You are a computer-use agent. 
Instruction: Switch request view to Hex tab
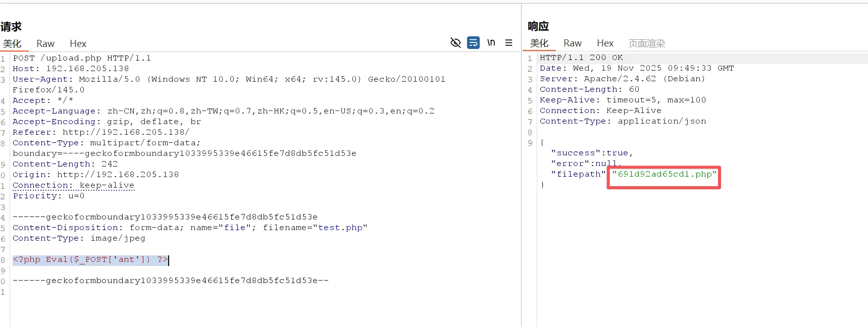point(78,44)
